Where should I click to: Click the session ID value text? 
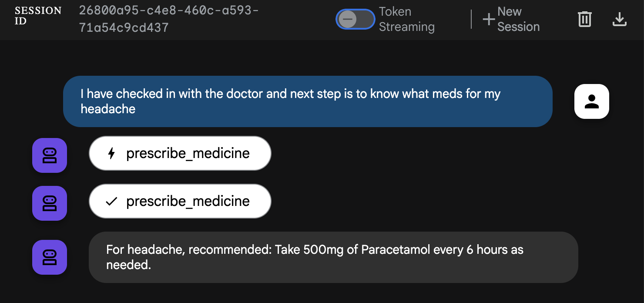click(169, 19)
